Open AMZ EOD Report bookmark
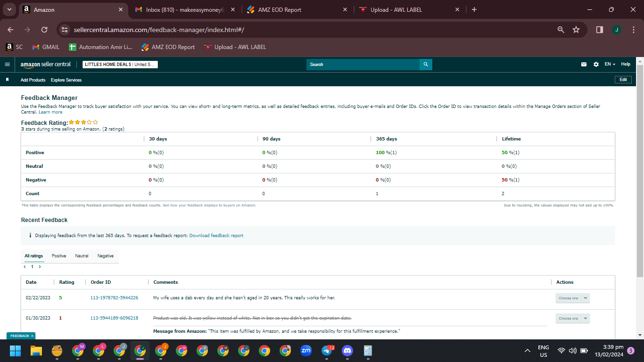 (168, 47)
